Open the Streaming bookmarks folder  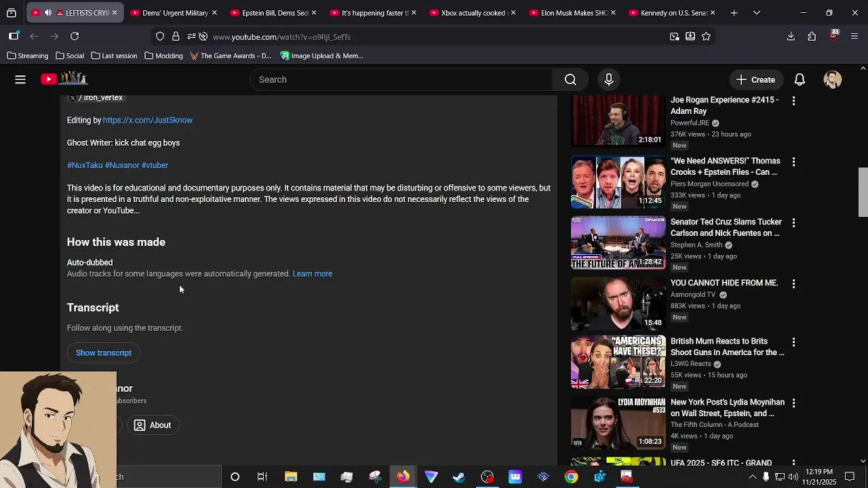point(28,56)
